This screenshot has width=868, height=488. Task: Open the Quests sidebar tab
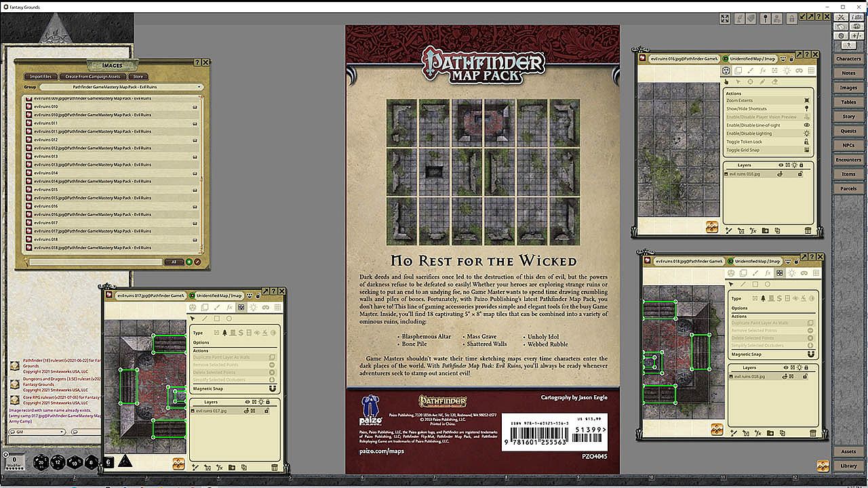(x=848, y=131)
